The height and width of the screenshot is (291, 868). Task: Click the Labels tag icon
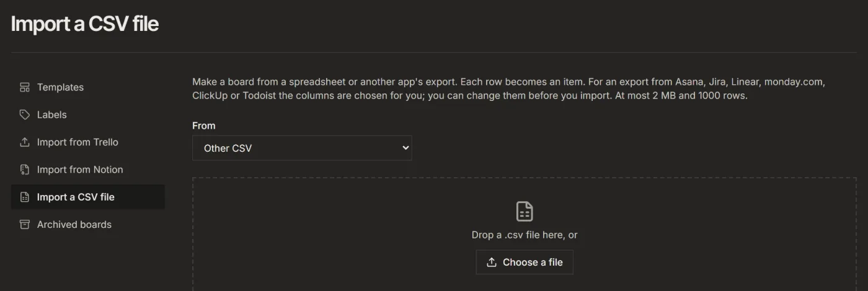pos(25,115)
